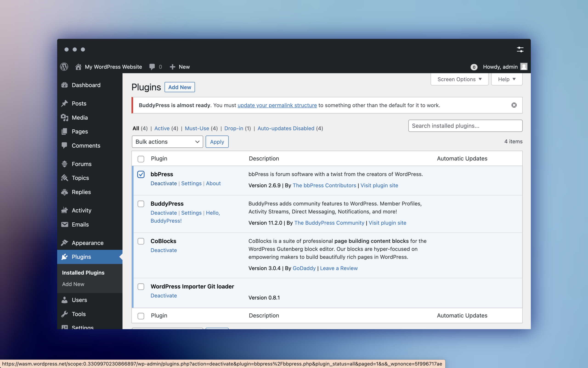
Task: Check the CoBlocks plugin checkbox
Action: (141, 241)
